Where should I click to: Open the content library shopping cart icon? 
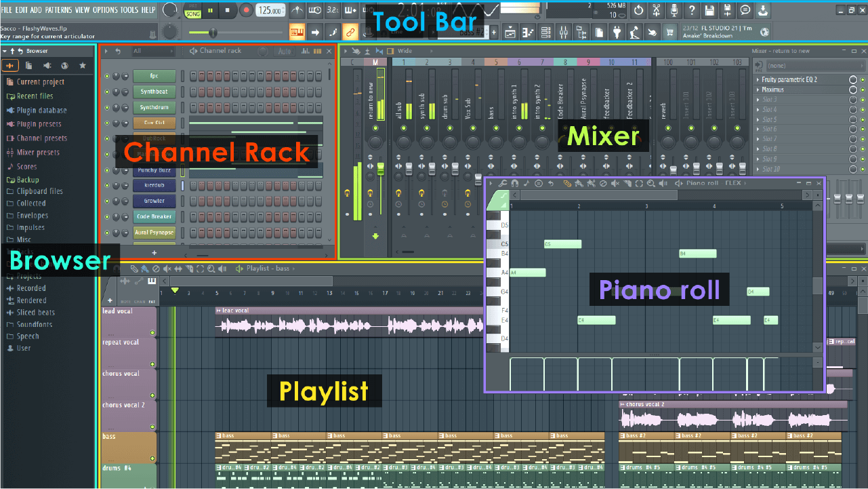tap(670, 33)
